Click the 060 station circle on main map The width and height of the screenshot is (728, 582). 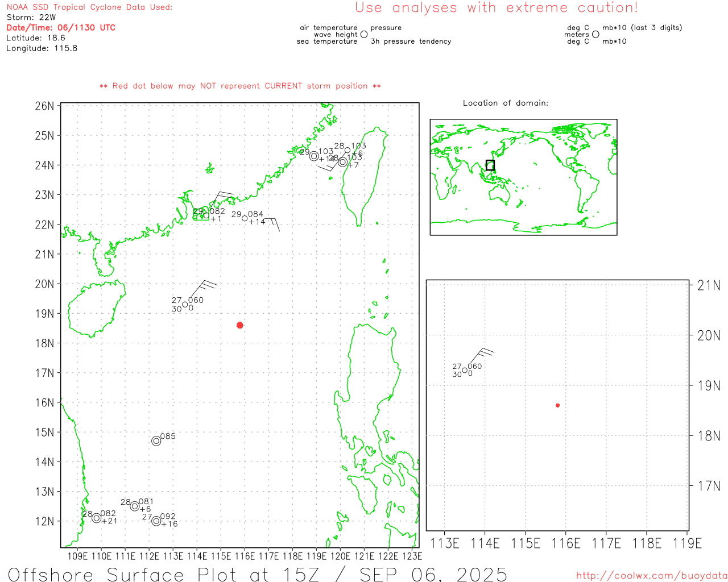click(x=185, y=305)
